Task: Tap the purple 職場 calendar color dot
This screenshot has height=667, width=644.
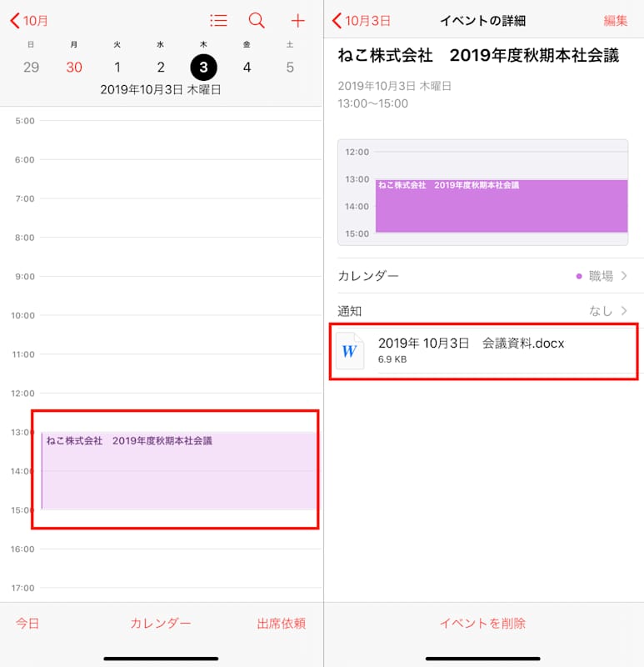Action: [579, 276]
